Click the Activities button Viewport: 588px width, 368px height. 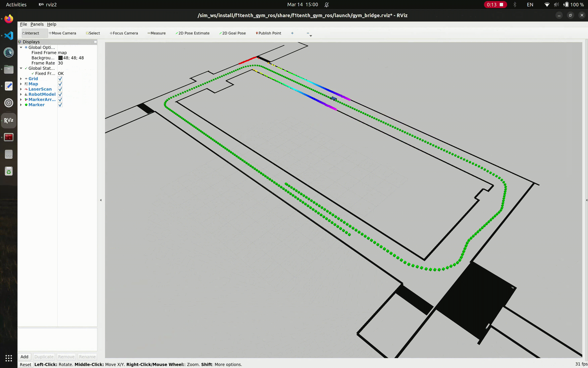pos(16,5)
